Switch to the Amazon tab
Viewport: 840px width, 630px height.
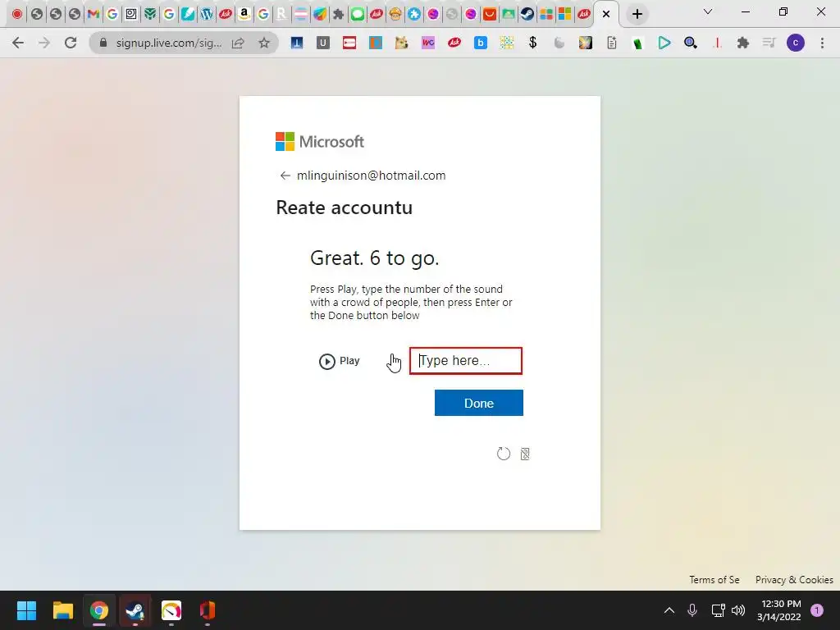[x=244, y=14]
